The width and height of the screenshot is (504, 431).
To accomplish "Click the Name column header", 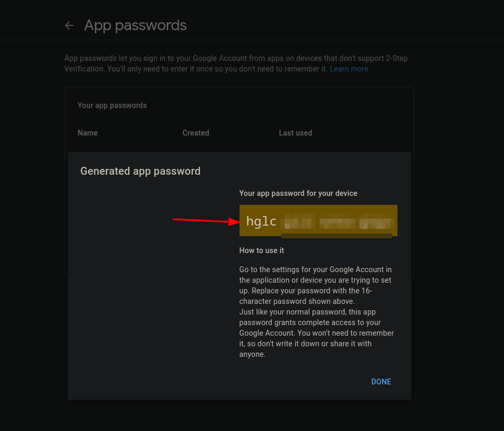I will (87, 133).
